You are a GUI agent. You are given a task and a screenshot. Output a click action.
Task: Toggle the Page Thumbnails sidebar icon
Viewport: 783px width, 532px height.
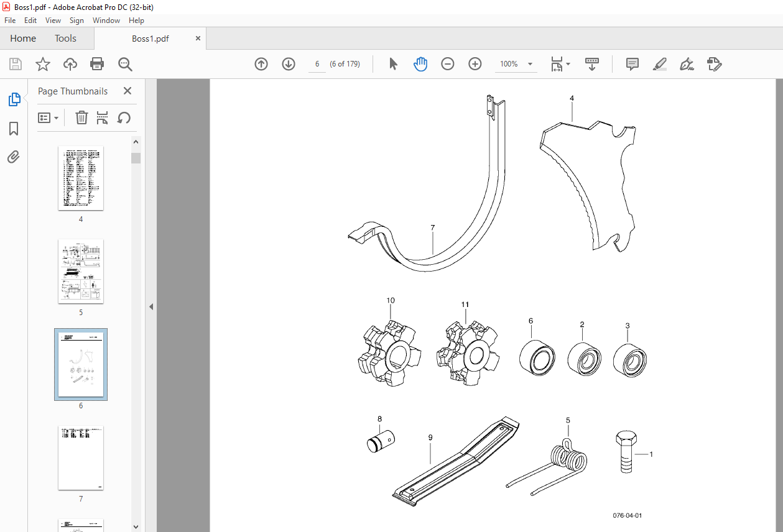(14, 99)
